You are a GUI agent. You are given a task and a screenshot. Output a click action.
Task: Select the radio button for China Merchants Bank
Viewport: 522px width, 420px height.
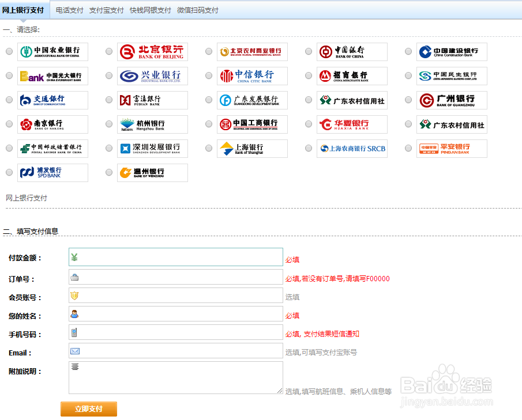pyautogui.click(x=309, y=75)
